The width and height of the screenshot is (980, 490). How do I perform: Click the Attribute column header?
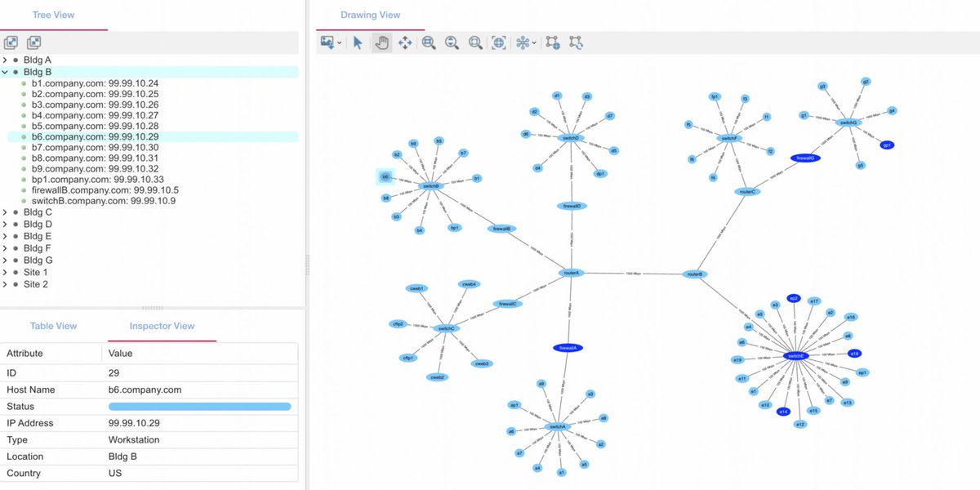(24, 353)
